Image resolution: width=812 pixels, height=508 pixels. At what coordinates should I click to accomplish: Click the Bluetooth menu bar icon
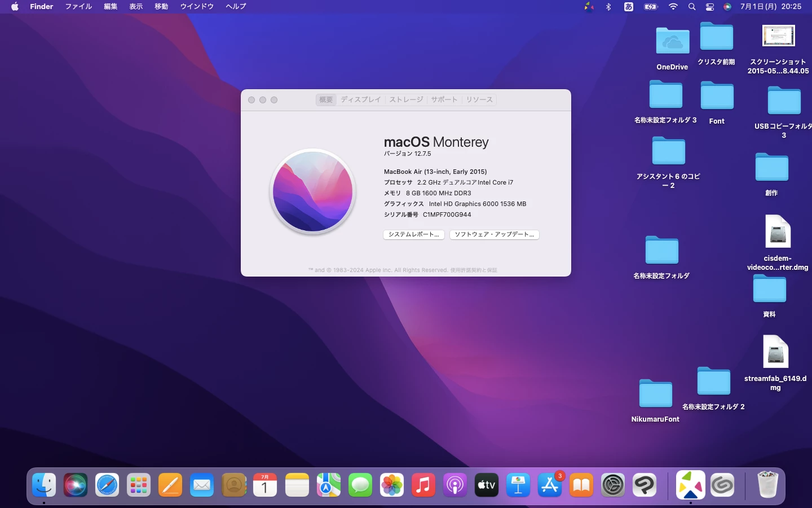(x=608, y=7)
